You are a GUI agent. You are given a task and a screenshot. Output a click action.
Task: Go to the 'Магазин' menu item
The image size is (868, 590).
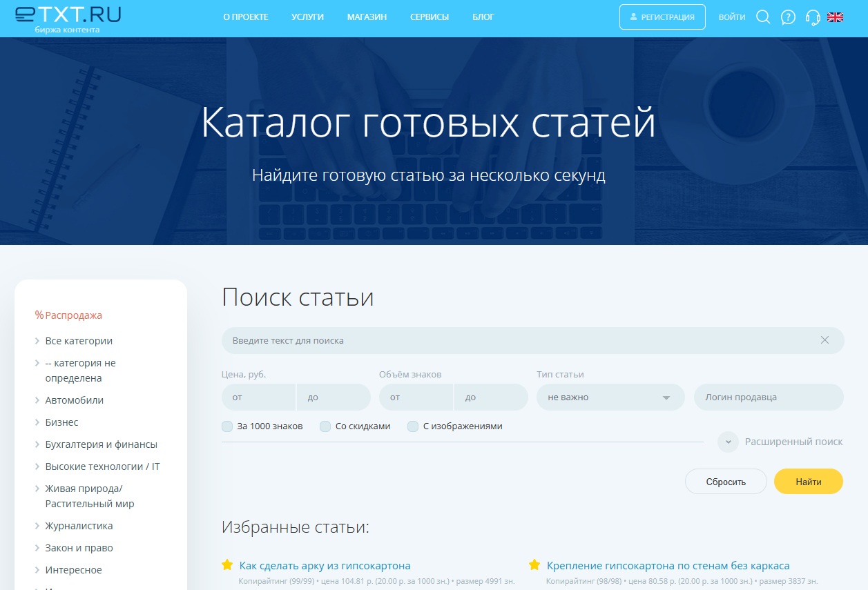tap(367, 17)
